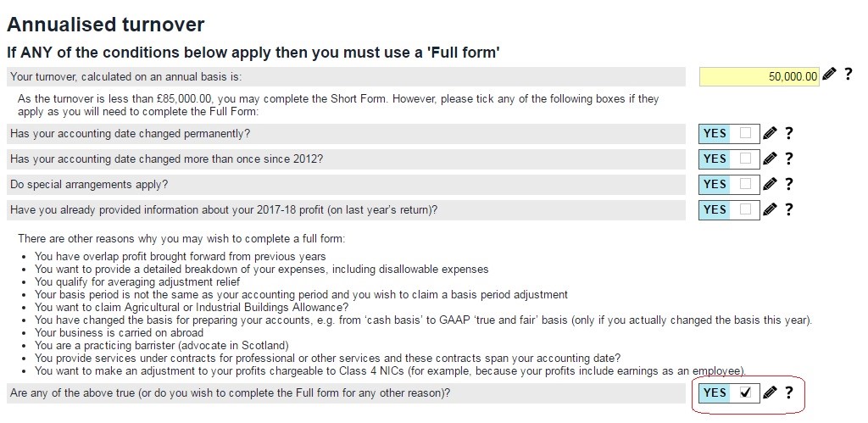Click pencil icon for accounting date changed permanently
This screenshot has width=868, height=423.
click(770, 133)
